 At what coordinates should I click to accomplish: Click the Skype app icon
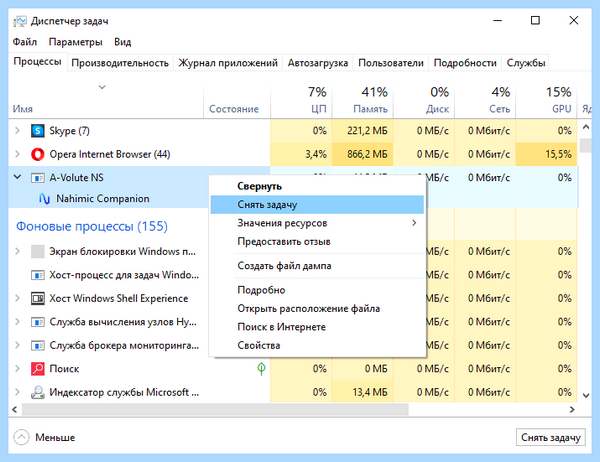(x=38, y=131)
